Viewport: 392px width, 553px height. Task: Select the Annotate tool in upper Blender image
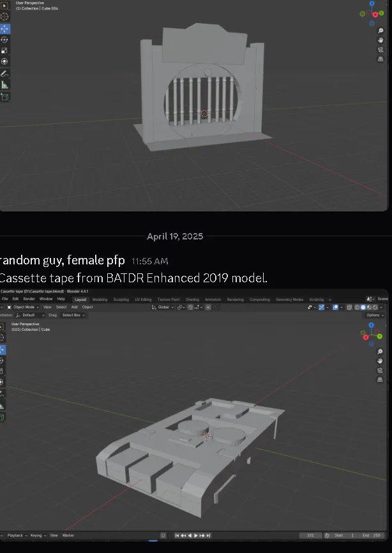(x=4, y=73)
